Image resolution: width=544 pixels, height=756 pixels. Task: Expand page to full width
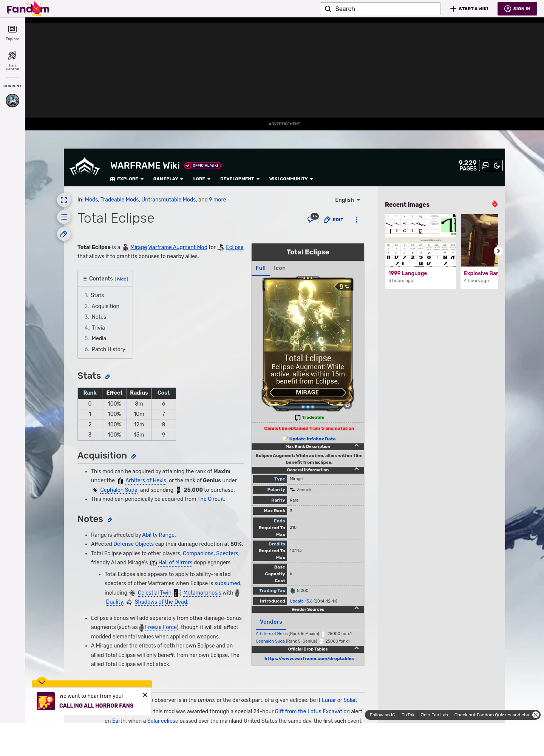pos(64,200)
